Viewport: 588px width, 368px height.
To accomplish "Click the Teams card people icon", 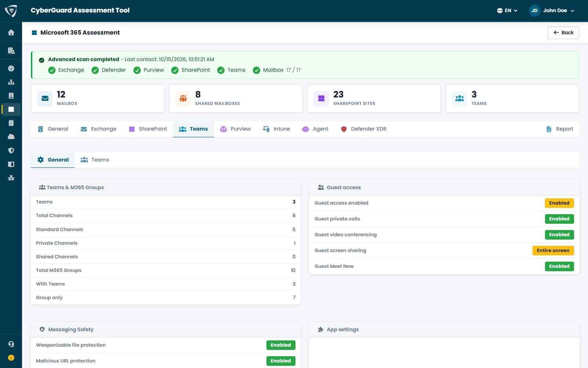I will click(459, 99).
